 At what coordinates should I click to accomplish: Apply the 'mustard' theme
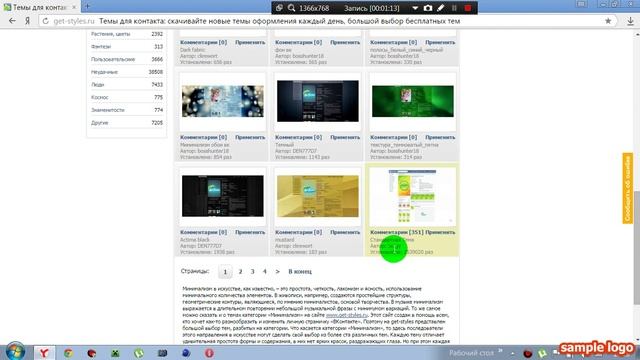coord(345,232)
